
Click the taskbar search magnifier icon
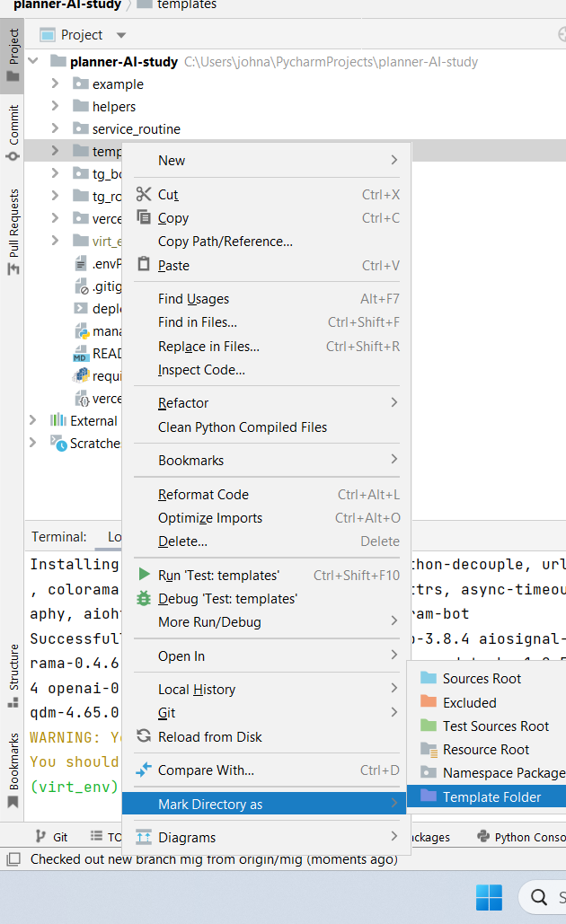(538, 897)
